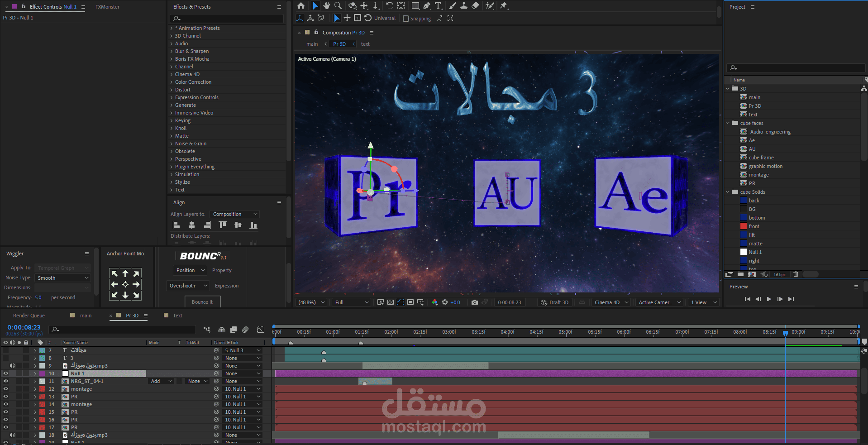
Task: Take a snapshot with camera icon
Action: (474, 302)
